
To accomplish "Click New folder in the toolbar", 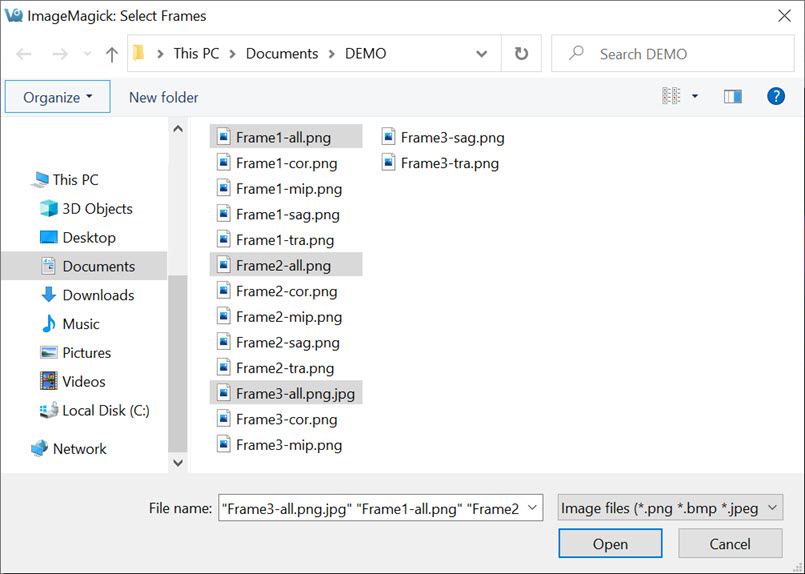I will point(164,97).
